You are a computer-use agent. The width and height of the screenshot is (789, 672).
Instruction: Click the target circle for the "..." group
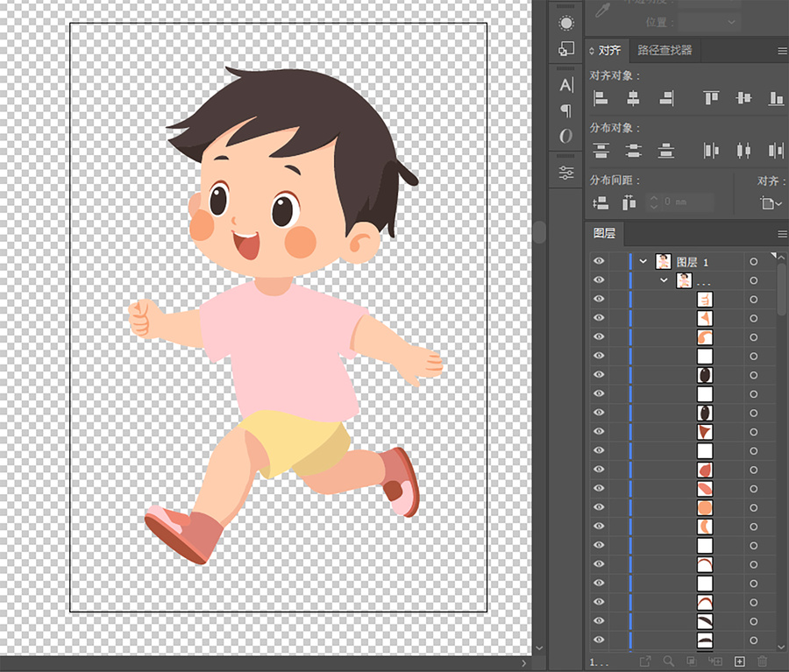click(x=753, y=280)
